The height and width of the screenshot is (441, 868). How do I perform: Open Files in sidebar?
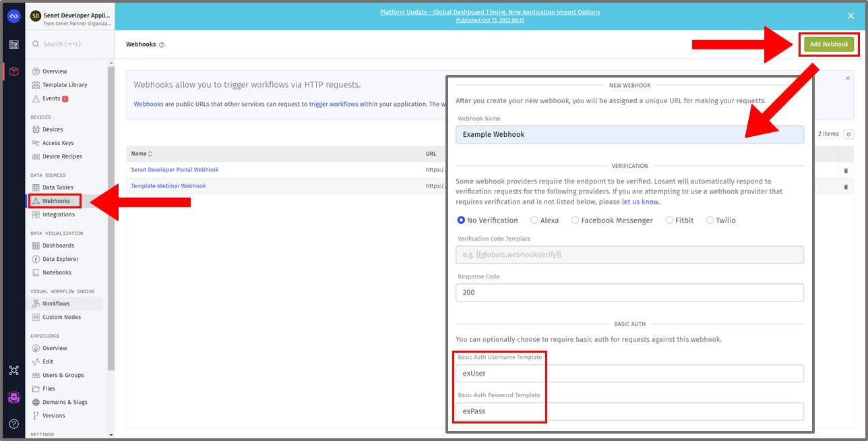click(x=49, y=388)
